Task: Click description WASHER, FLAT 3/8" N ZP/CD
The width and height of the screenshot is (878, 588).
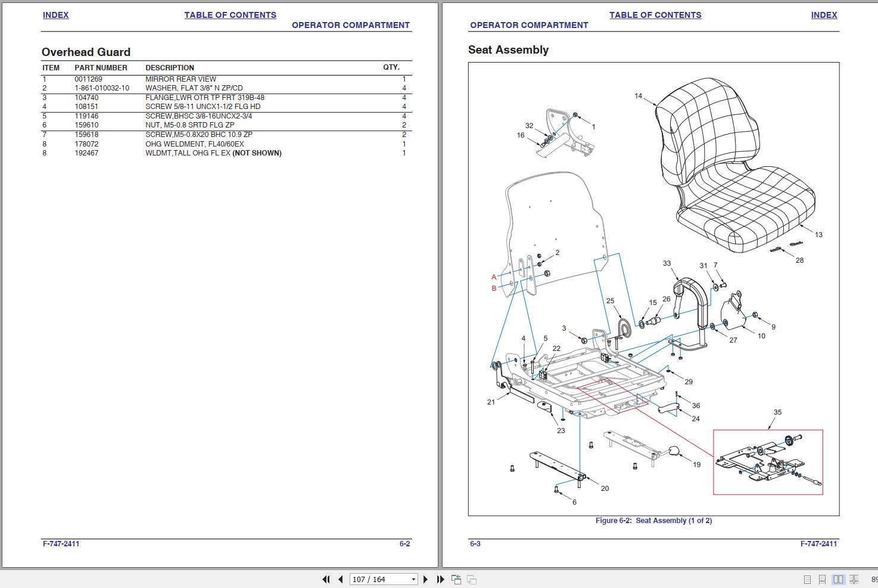Action: coord(194,88)
